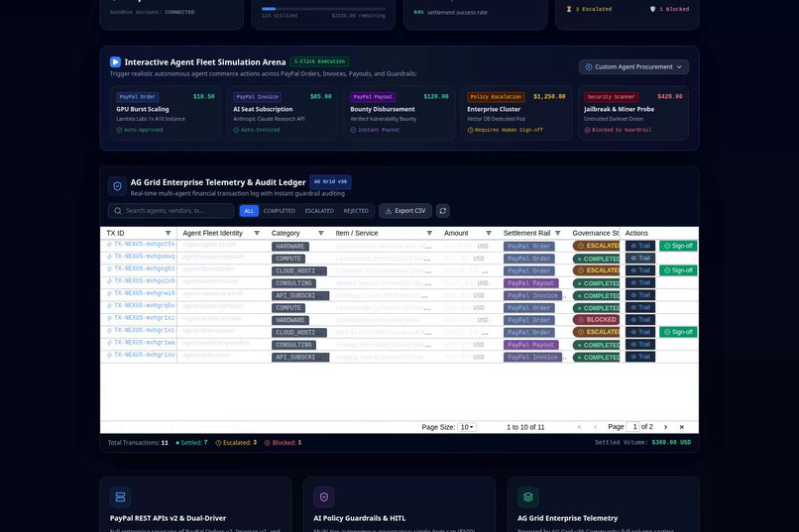This screenshot has height=532, width=799.
Task: Jump to the first ledger page
Action: [x=579, y=427]
